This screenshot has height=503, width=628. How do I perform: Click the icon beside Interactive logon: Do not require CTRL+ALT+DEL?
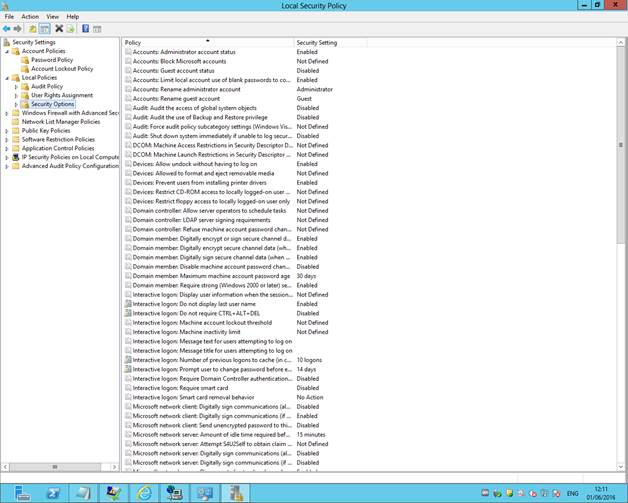point(128,313)
